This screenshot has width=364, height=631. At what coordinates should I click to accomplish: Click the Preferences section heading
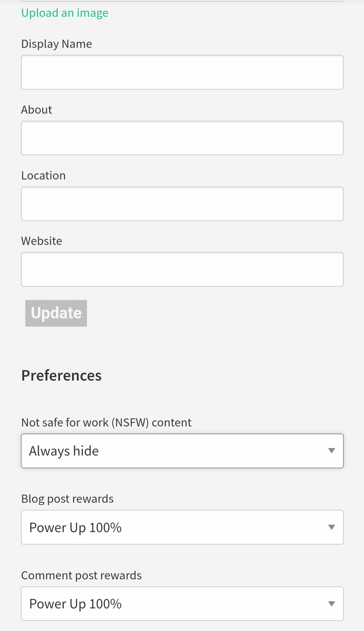(x=61, y=376)
